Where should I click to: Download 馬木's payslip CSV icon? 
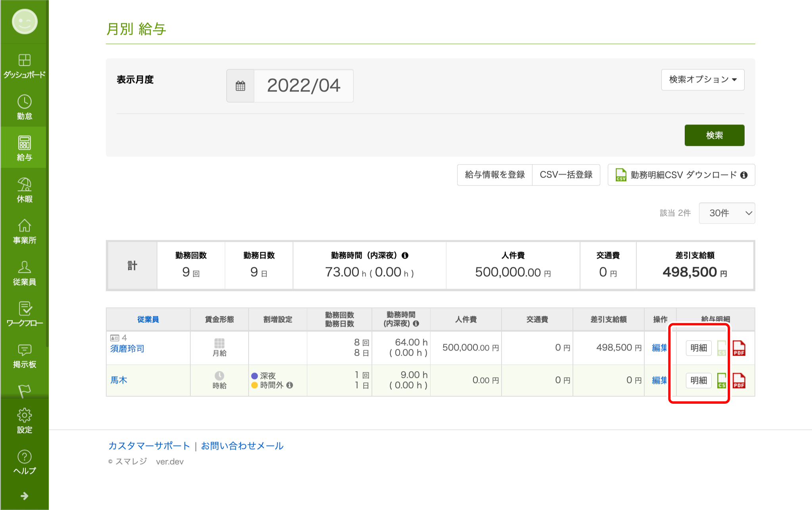pos(722,381)
